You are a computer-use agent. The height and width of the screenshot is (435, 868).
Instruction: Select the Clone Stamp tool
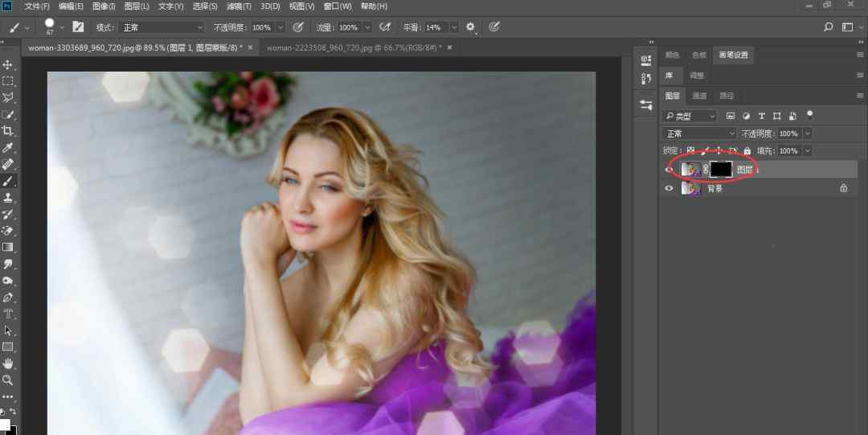(8, 198)
